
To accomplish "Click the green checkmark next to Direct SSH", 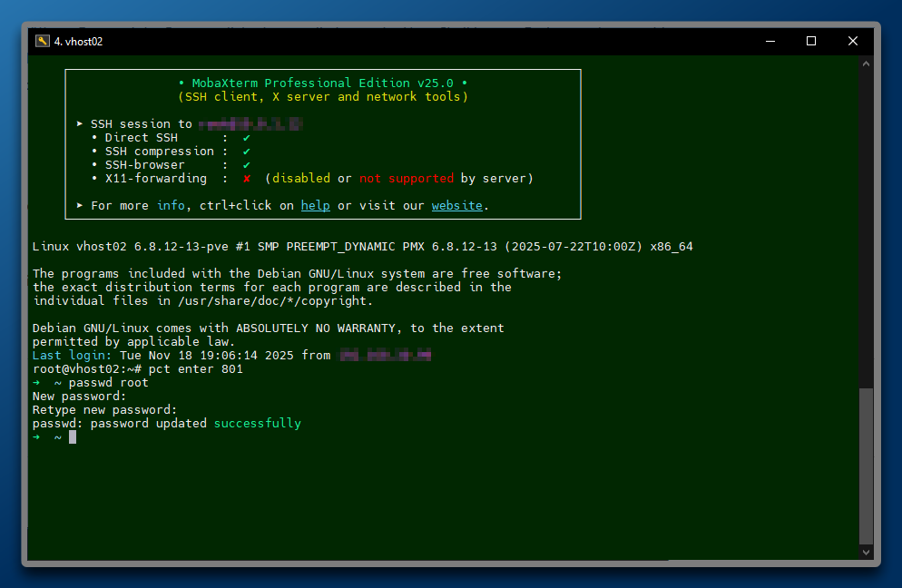I will 246,138.
